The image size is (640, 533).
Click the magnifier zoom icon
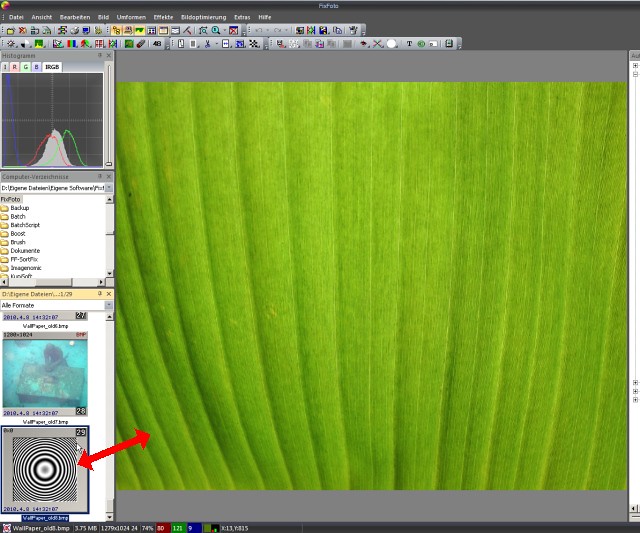tap(216, 31)
